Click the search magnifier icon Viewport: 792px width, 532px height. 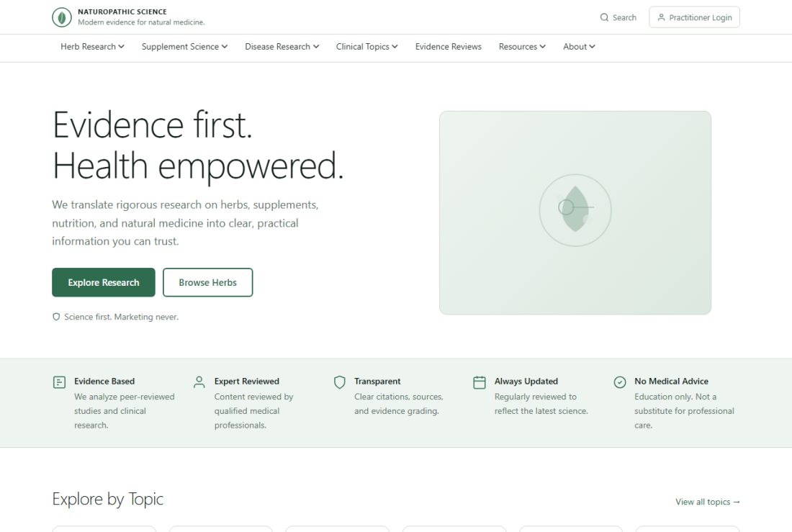coord(604,17)
